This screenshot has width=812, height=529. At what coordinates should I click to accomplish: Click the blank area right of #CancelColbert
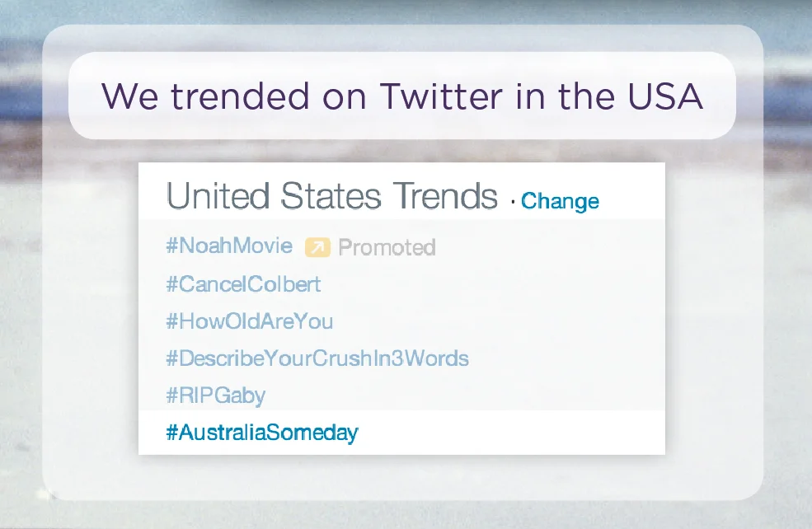pyautogui.click(x=492, y=284)
